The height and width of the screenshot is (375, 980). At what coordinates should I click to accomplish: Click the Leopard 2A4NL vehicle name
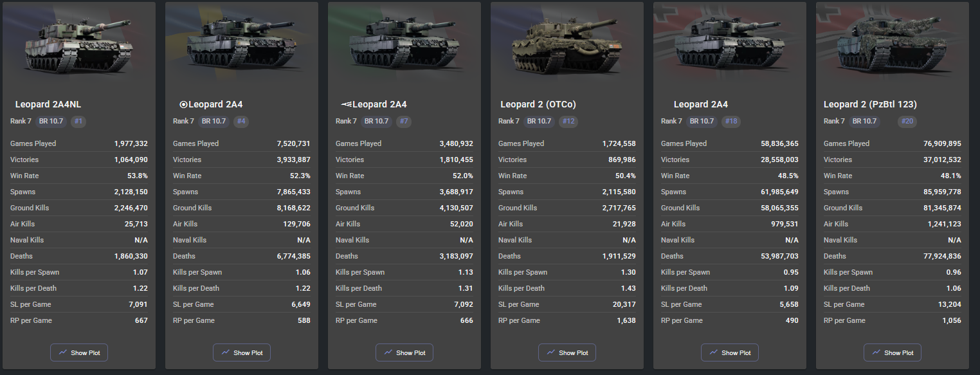click(48, 104)
